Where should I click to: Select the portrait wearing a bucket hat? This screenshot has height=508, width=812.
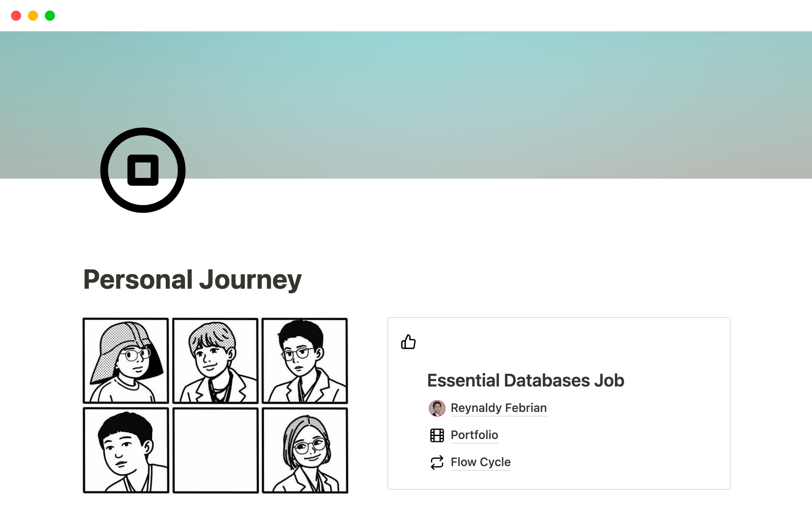[x=126, y=361]
